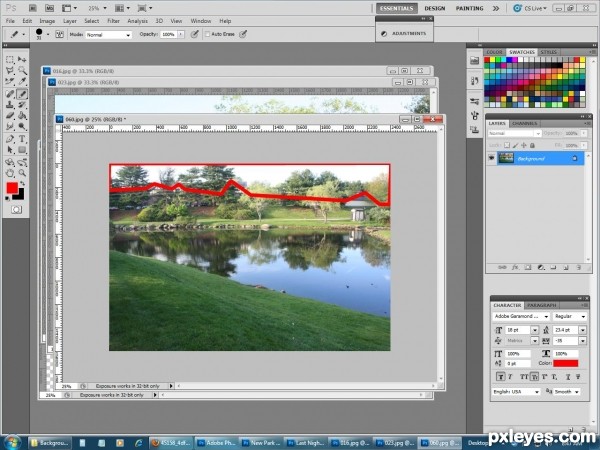600x450 pixels.
Task: Open the English: USA language dropdown
Action: click(x=516, y=392)
